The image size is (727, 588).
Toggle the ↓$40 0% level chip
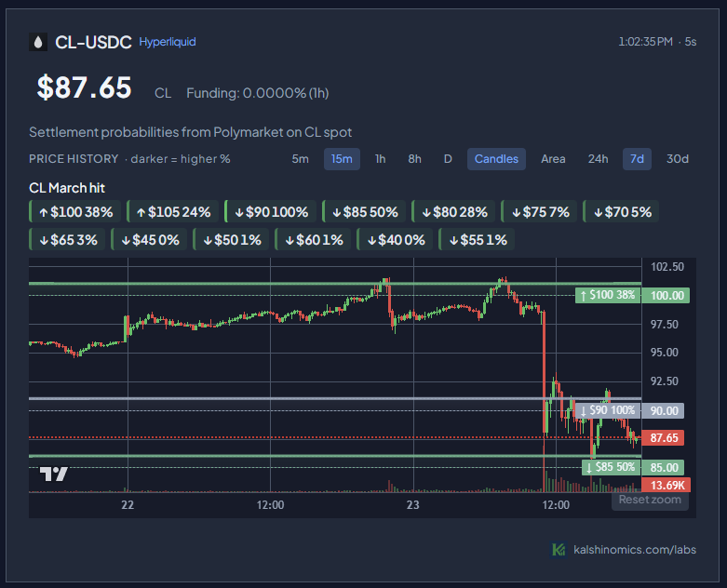pos(395,239)
